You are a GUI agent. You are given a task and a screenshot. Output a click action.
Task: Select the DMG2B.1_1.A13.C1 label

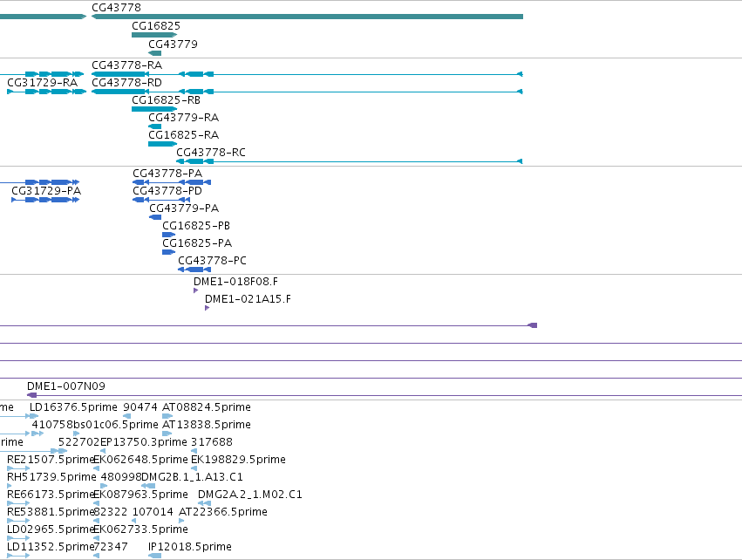coord(192,477)
